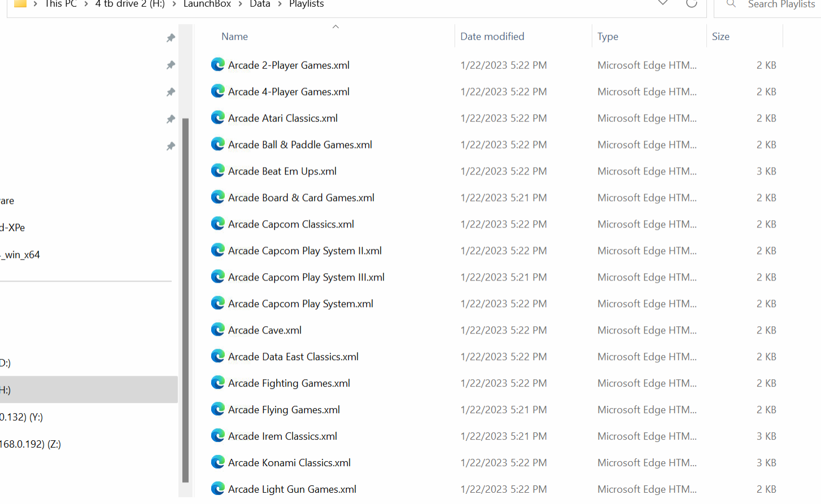Click the icon for Arcade Flying Games.xml
Screen dimensions: 821x504
[x=218, y=409]
